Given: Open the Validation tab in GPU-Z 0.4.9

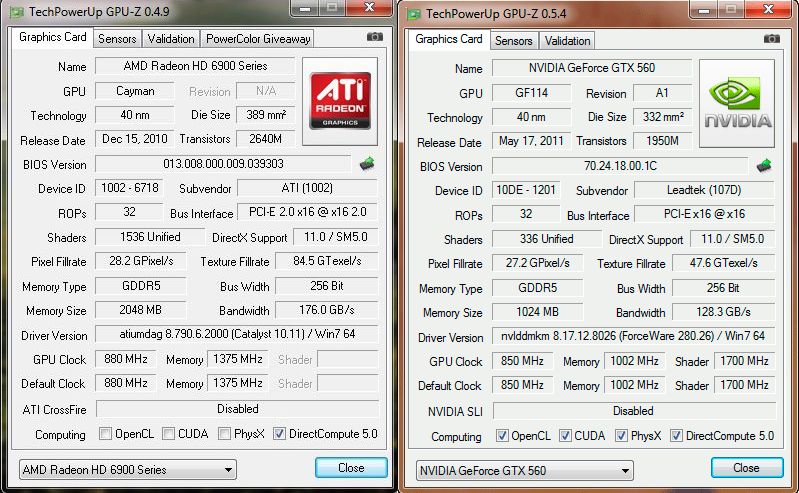Looking at the screenshot, I should click(171, 39).
